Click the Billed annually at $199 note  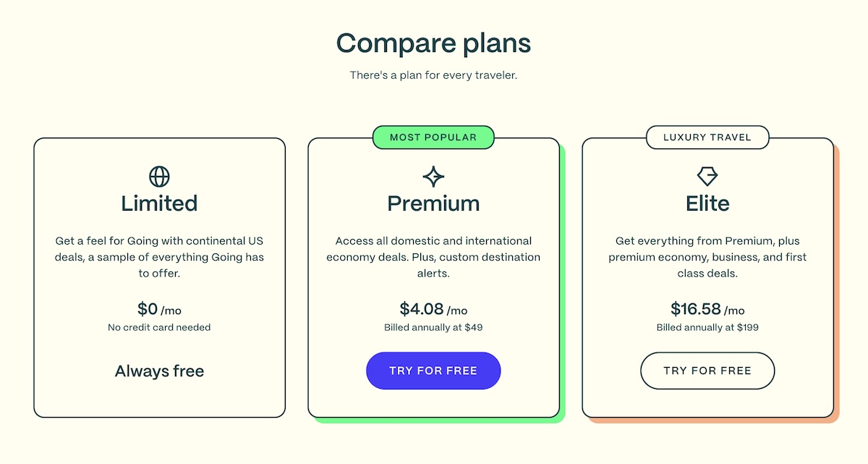click(707, 327)
